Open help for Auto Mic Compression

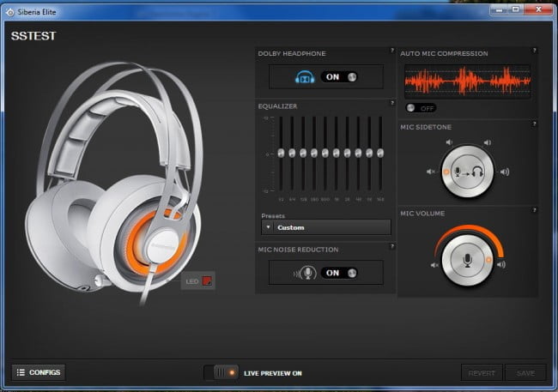click(x=534, y=50)
